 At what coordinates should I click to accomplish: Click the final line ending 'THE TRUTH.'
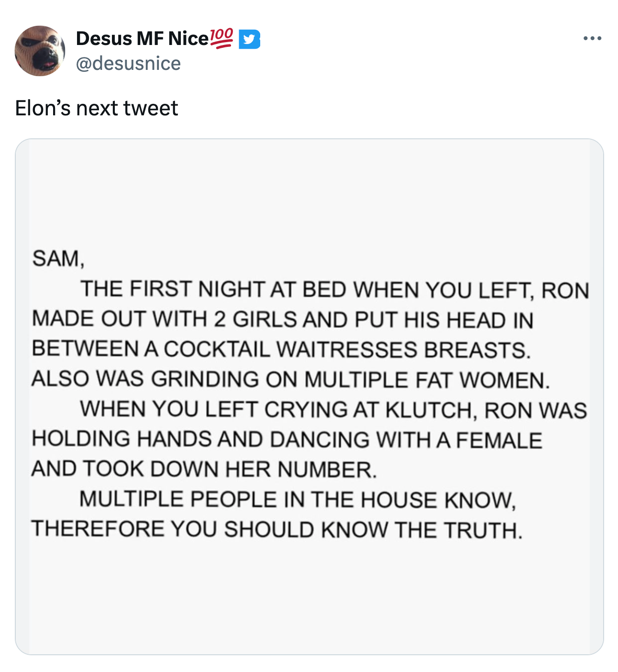pos(277,530)
